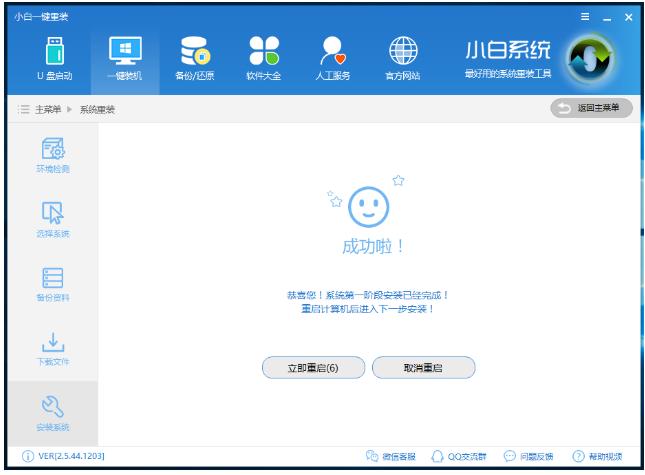Click 返回主菜单 button
Viewport: 645px width, 475px height.
click(x=592, y=108)
